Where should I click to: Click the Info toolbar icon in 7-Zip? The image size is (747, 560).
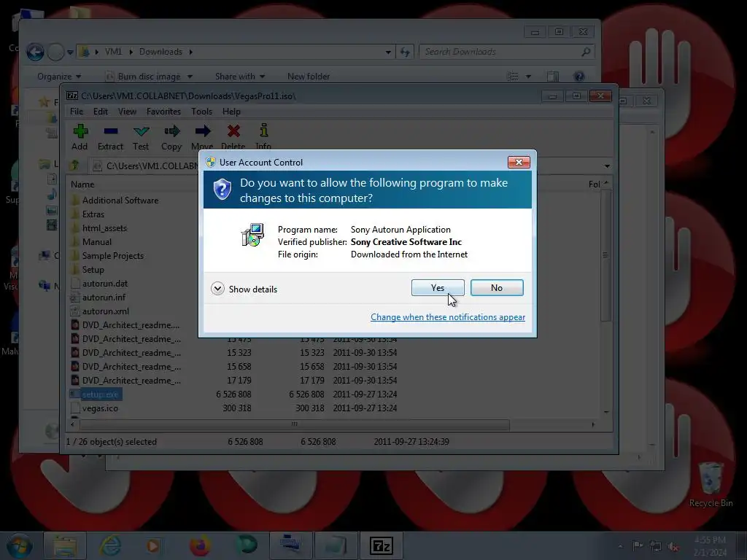tap(263, 138)
